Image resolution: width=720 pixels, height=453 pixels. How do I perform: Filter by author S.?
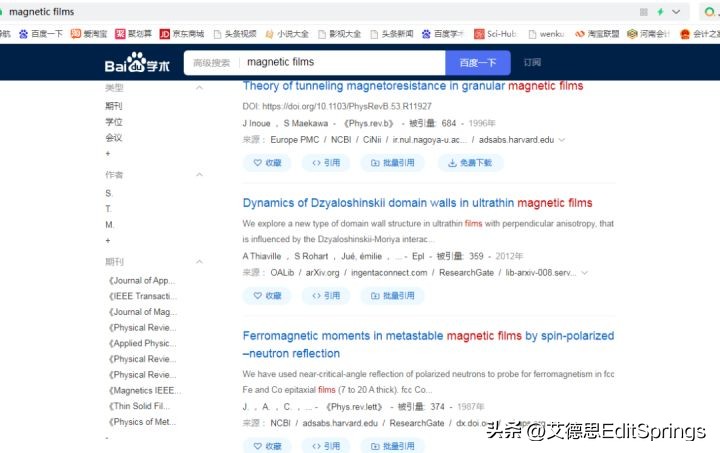[109, 193]
